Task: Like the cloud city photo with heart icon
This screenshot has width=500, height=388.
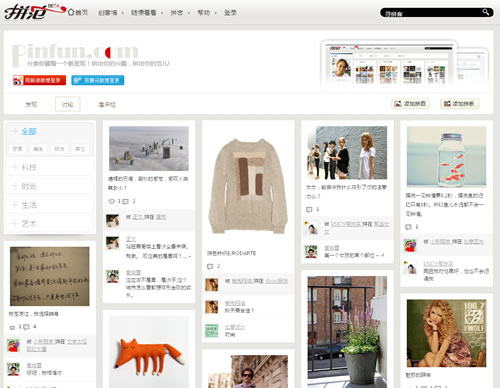Action: tap(112, 201)
